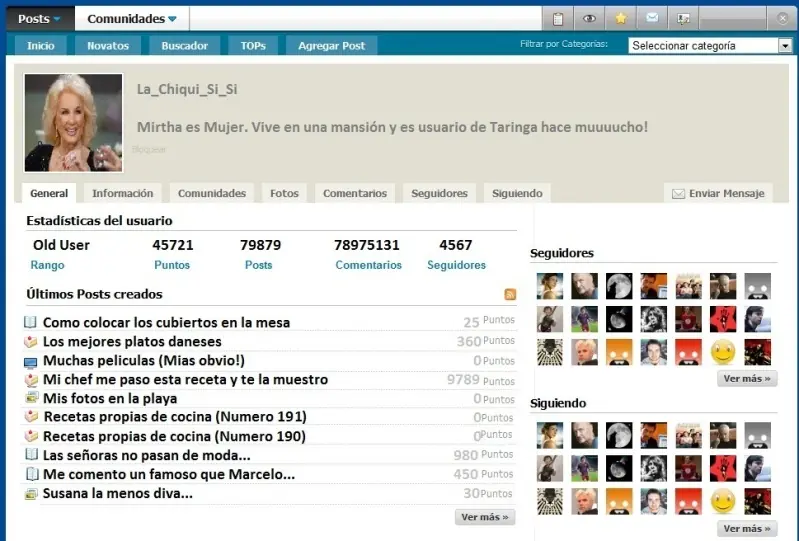This screenshot has height=541, width=799.
Task: Click the envelope icon beside Enviar Mensaje
Action: pos(678,194)
